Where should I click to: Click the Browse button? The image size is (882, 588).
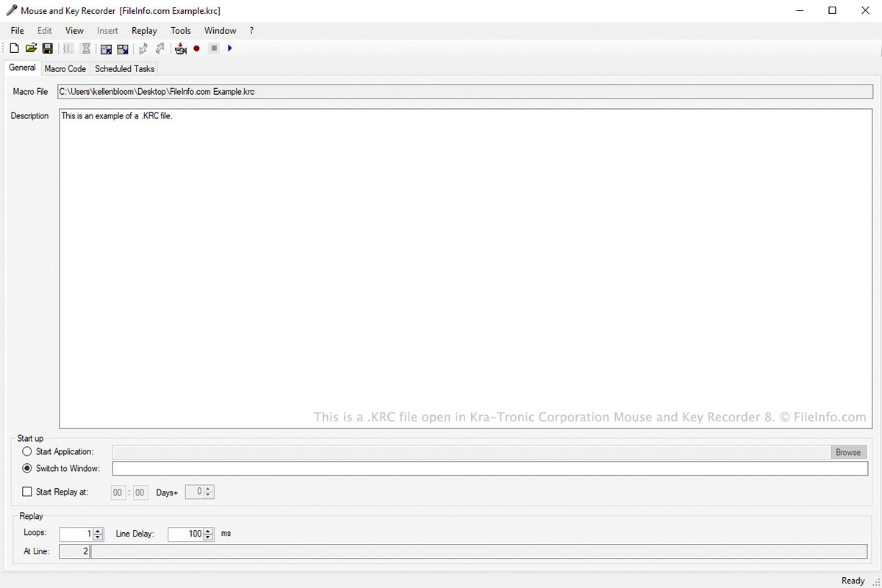(848, 453)
